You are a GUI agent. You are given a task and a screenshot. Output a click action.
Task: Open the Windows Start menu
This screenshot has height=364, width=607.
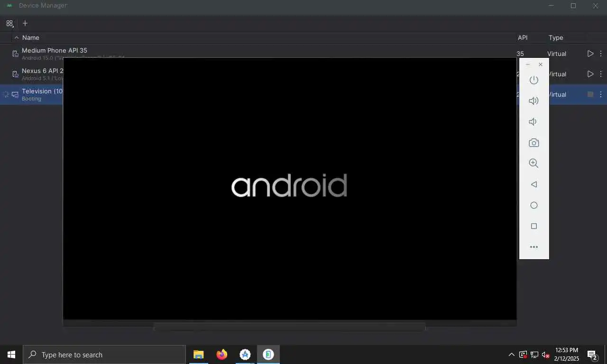(11, 355)
